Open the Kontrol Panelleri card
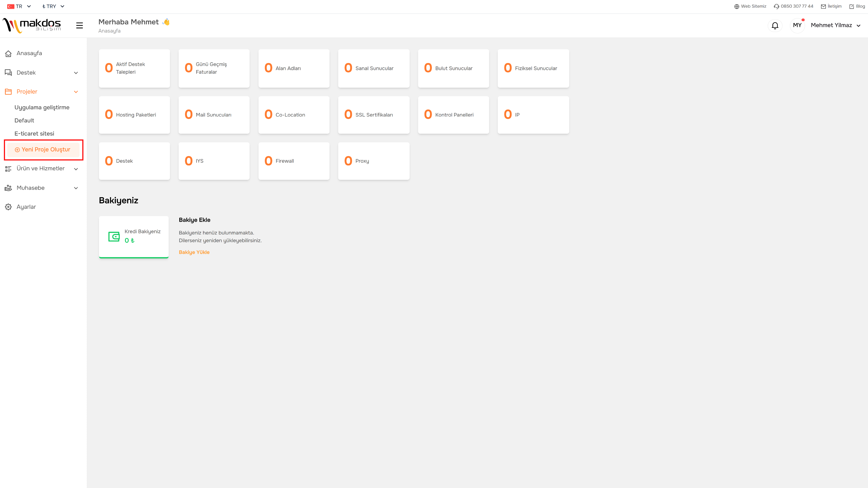Image resolution: width=868 pixels, height=488 pixels. [x=453, y=115]
